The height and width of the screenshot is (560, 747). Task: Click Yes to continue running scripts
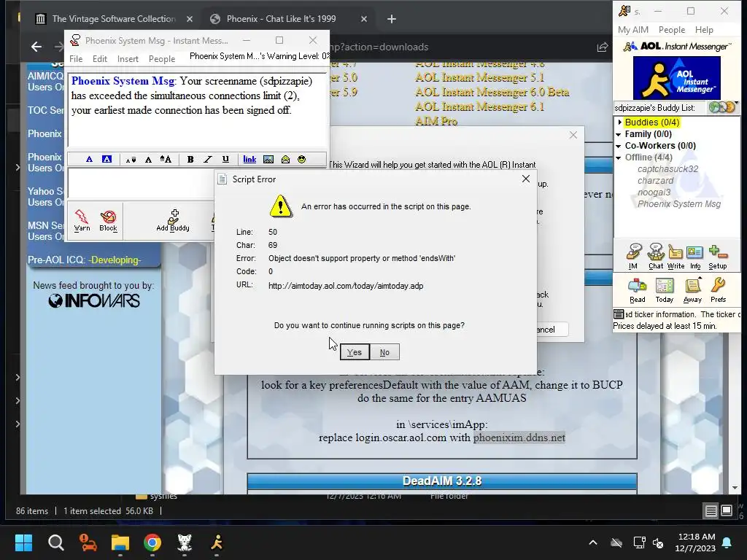pyautogui.click(x=355, y=352)
